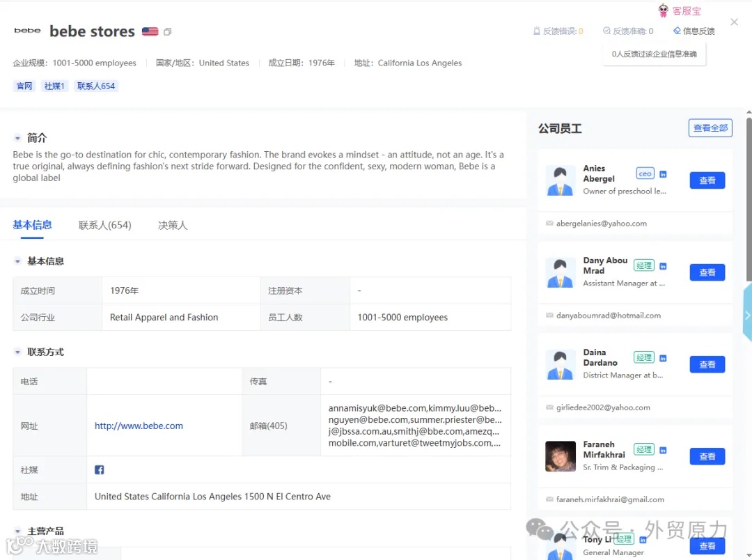Click the 经理 tag on Daina Dardano

[644, 357]
